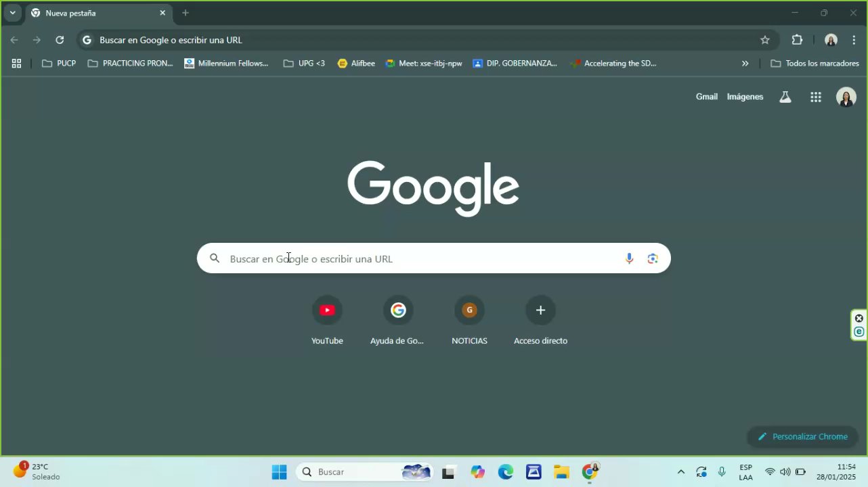Open the Windows Start menu
The height and width of the screenshot is (487, 868).
279,472
